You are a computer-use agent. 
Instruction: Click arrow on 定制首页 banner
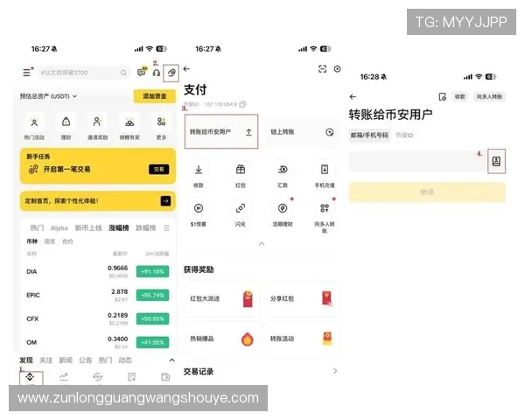[165, 201]
